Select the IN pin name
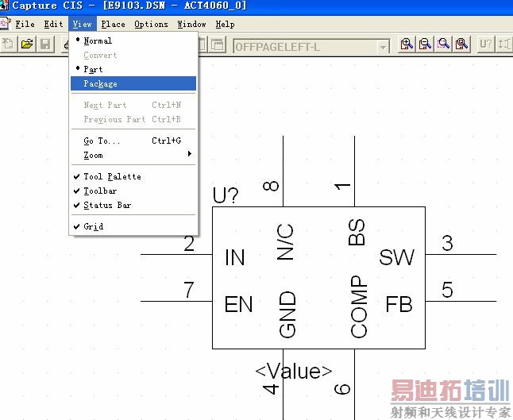 [235, 257]
